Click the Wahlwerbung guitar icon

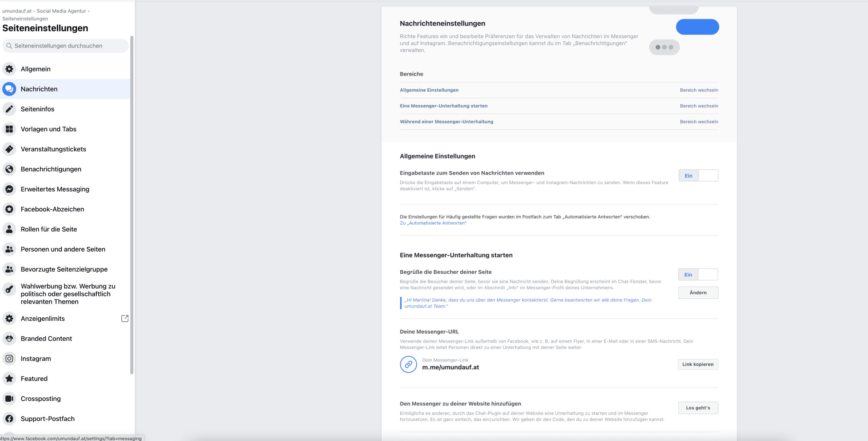click(x=9, y=289)
